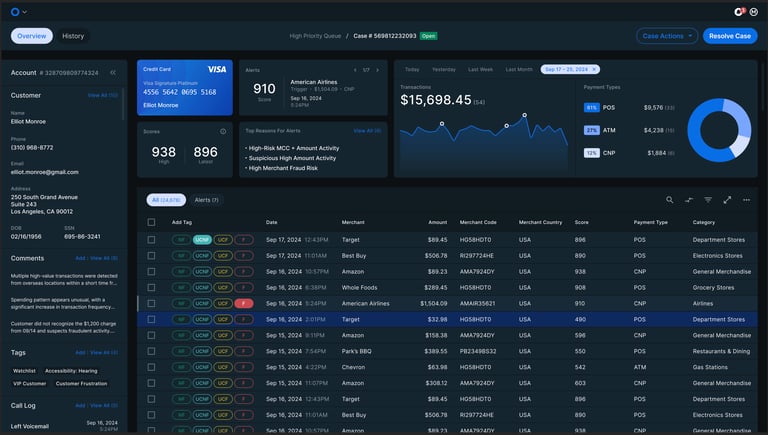Image resolution: width=768 pixels, height=435 pixels.
Task: Check the Amazon $89.23 Sep 16 row
Action: (x=151, y=271)
